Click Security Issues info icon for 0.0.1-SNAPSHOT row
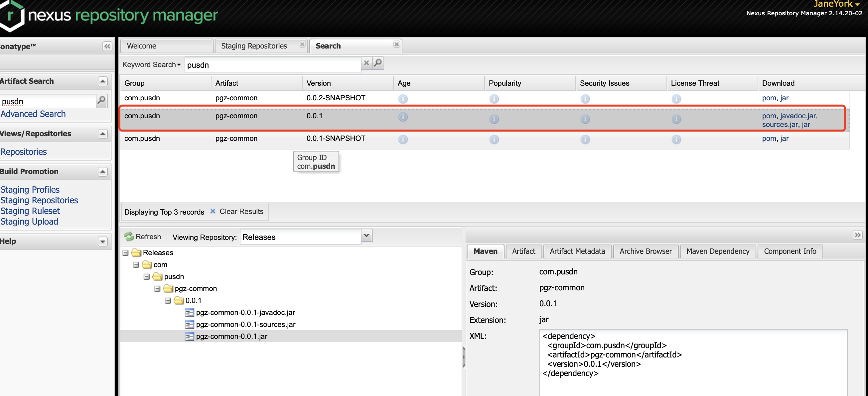Viewport: 868px width, 396px height. (x=585, y=140)
